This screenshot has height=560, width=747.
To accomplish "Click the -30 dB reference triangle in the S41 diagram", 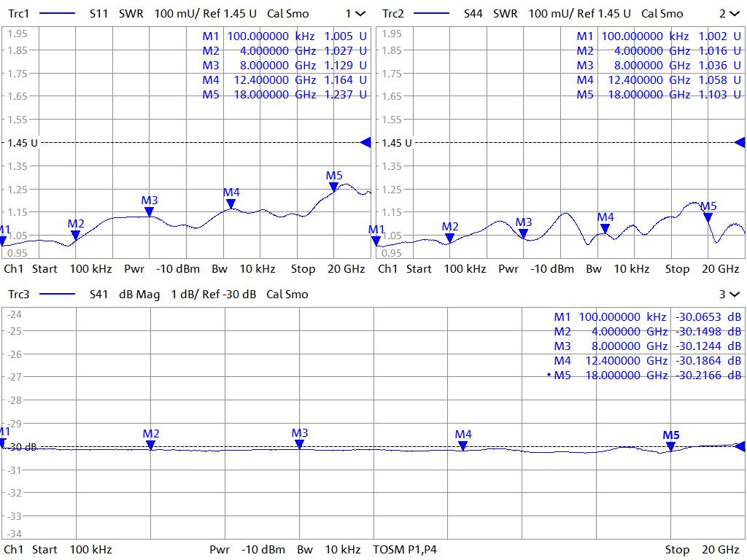I will coord(740,446).
